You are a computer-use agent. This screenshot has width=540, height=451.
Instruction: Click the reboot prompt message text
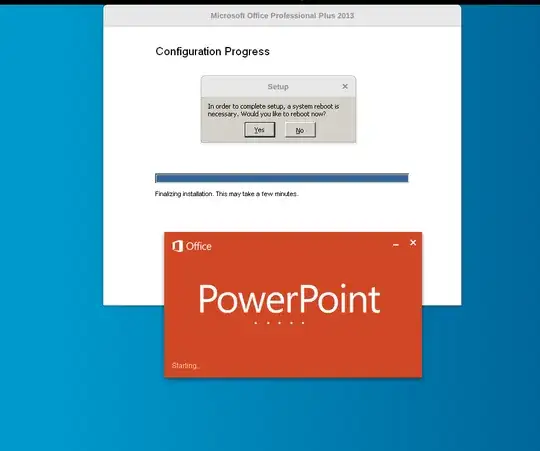point(273,110)
